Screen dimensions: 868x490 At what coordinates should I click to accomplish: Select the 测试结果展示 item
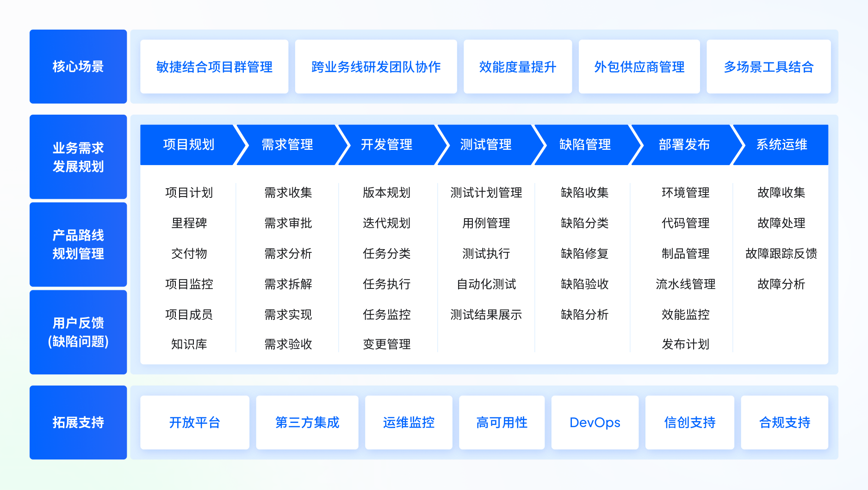486,314
